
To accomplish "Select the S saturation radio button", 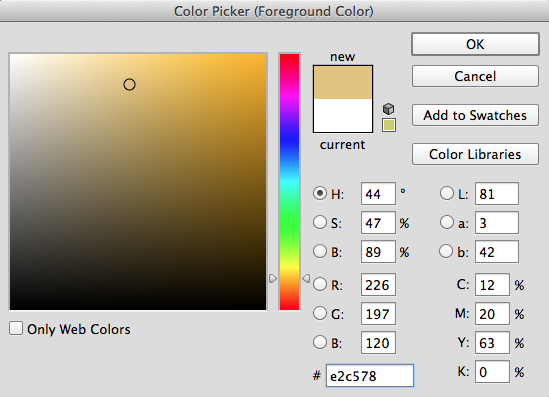I will 320,222.
